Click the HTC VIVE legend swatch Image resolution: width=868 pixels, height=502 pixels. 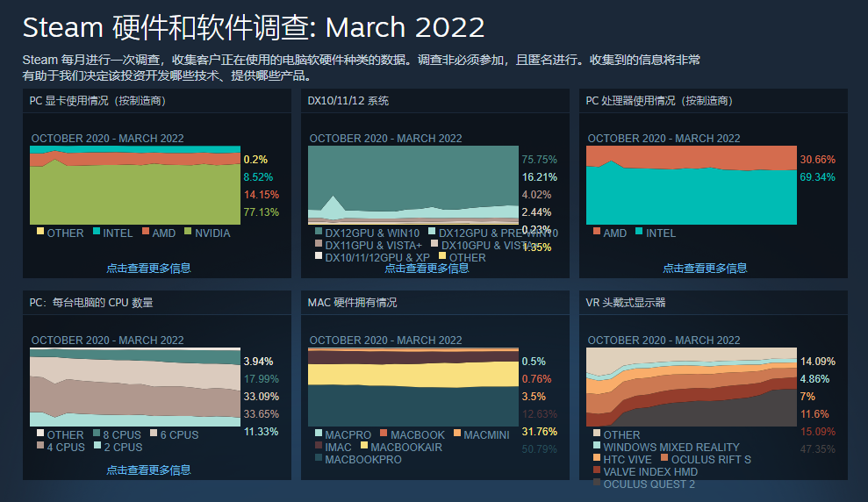tap(597, 458)
